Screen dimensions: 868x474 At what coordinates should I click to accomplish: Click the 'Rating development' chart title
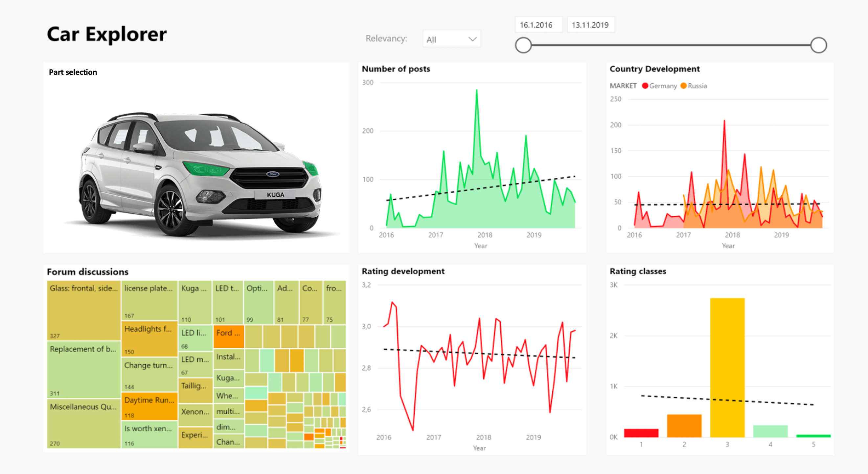tap(403, 271)
